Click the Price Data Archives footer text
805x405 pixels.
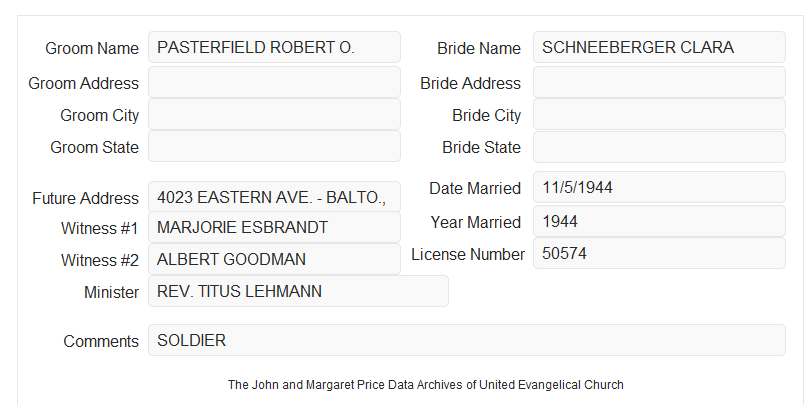coord(426,385)
